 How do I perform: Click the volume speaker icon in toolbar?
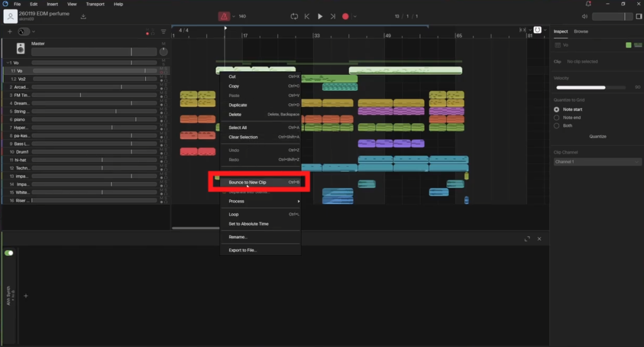click(x=586, y=16)
